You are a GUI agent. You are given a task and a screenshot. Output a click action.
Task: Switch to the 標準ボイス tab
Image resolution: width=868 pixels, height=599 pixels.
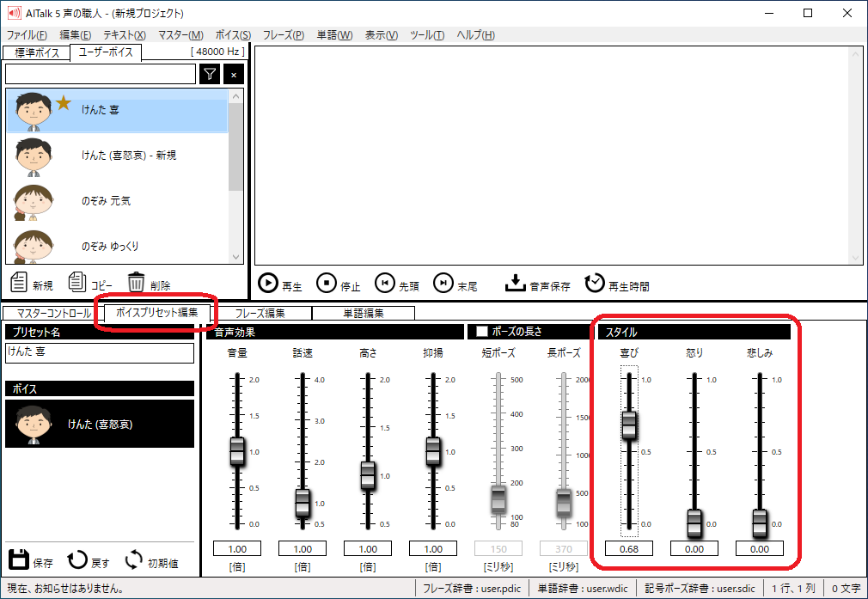coord(37,53)
